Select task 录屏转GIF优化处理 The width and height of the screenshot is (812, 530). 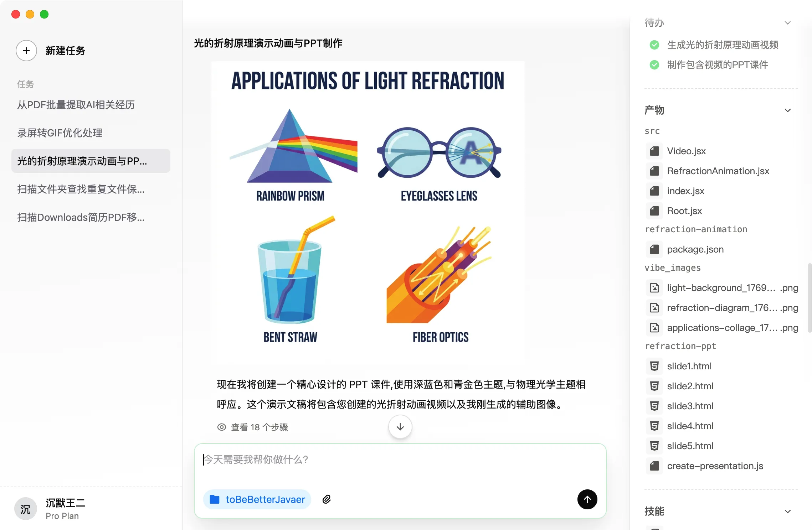60,133
